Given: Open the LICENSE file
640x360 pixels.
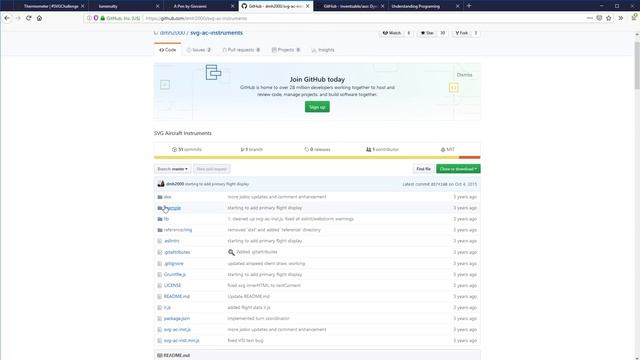Looking at the screenshot, I should tap(172, 286).
